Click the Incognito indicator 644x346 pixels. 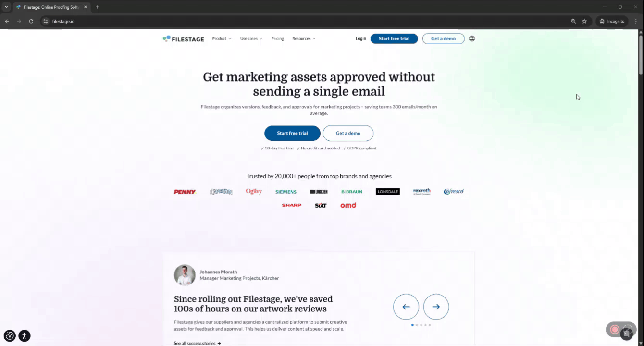(612, 21)
